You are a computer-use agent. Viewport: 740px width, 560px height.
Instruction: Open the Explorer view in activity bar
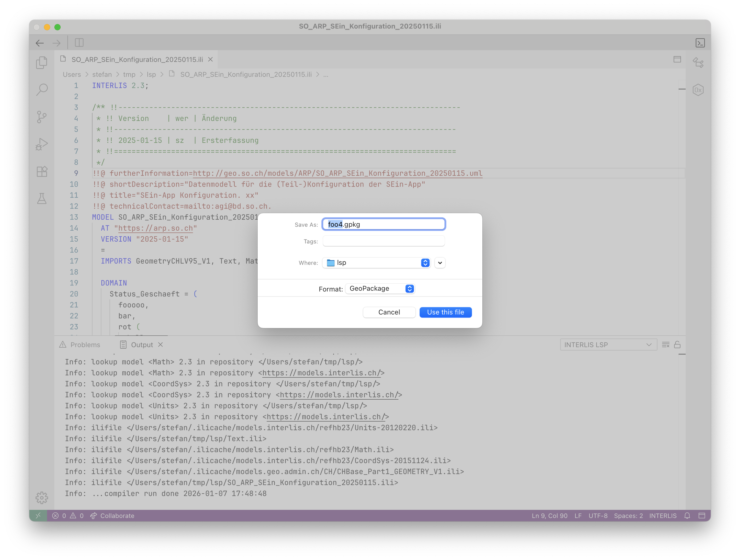[42, 62]
